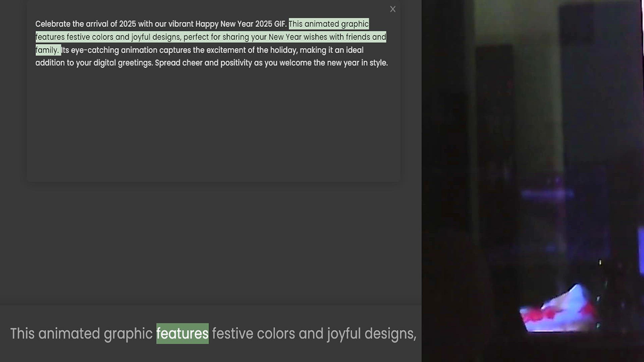The image size is (644, 362).
Task: Click 'eye-catching' word in the description
Action: coord(95,50)
